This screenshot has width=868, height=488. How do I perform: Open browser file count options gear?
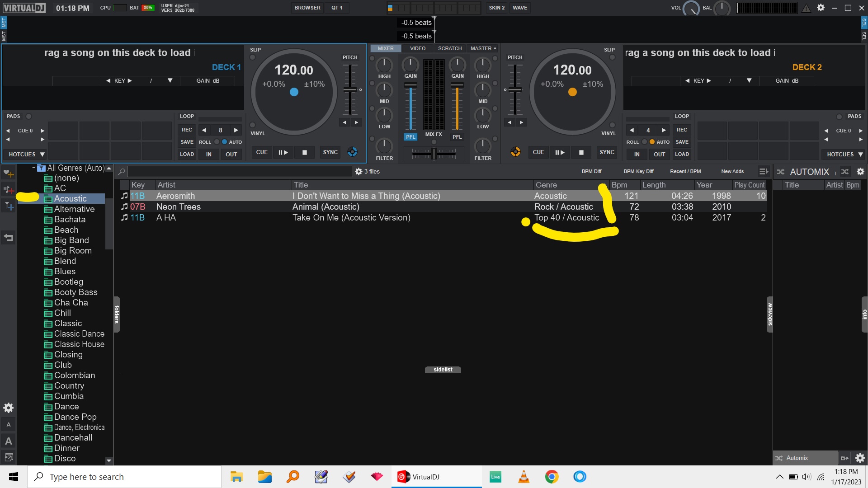(359, 172)
